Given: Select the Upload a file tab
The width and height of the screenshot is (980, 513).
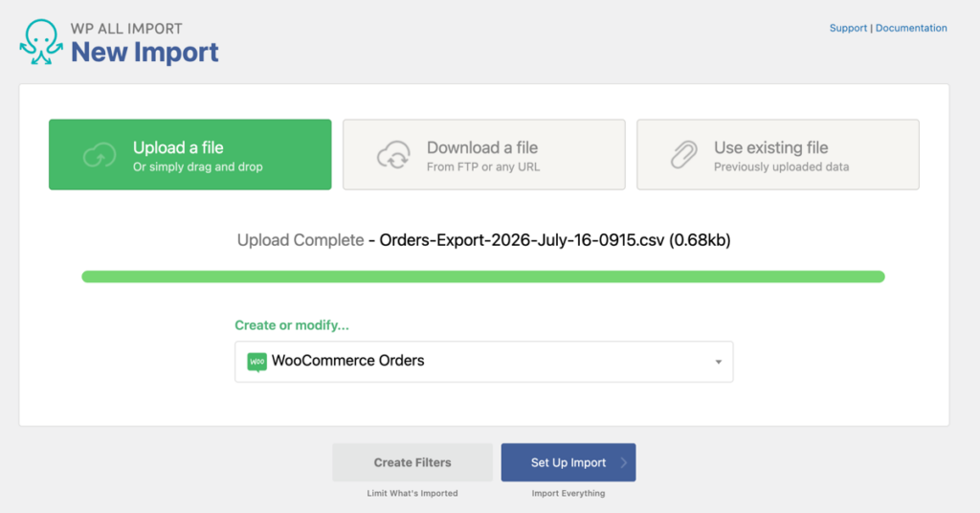Looking at the screenshot, I should pos(190,154).
